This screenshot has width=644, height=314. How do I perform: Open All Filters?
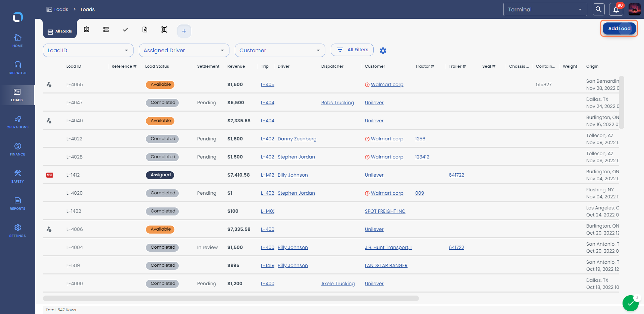click(x=352, y=50)
